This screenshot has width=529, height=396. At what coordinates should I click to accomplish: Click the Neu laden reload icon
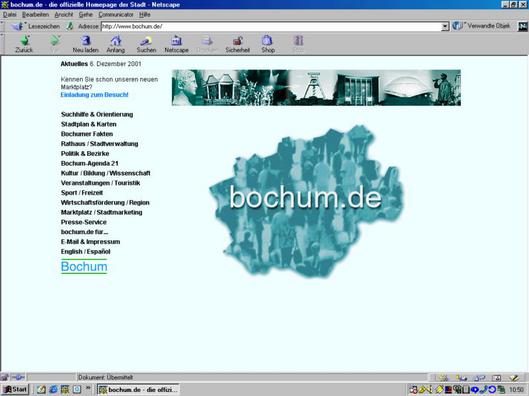[x=85, y=41]
